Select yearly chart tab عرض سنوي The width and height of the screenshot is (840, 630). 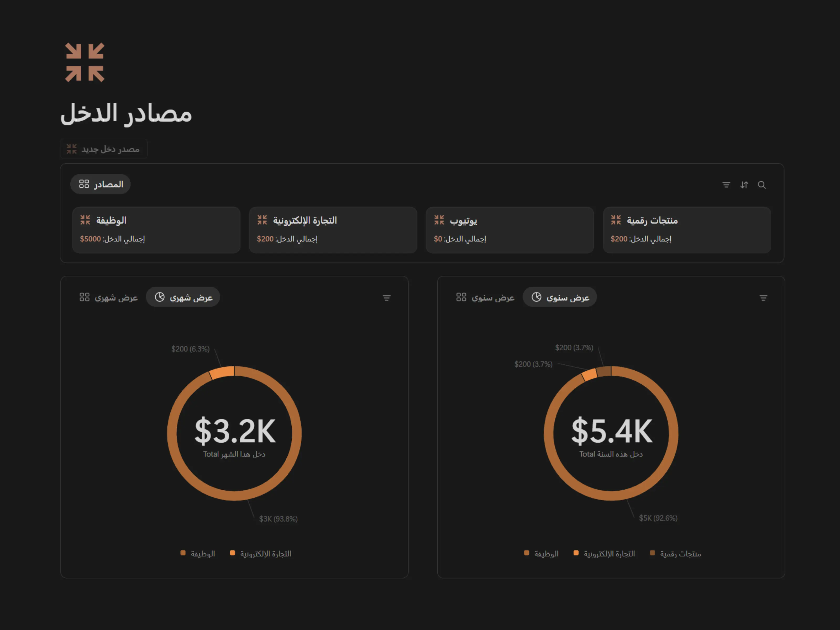click(x=560, y=297)
